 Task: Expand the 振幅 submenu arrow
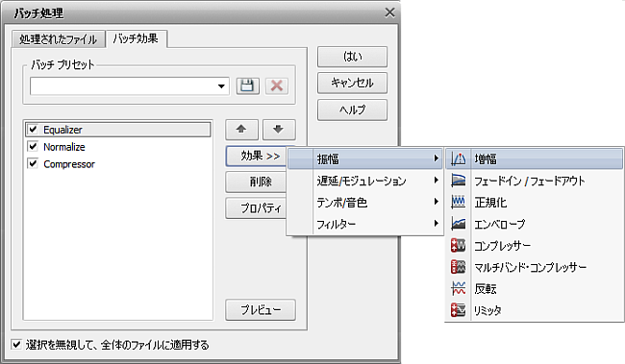click(x=437, y=158)
